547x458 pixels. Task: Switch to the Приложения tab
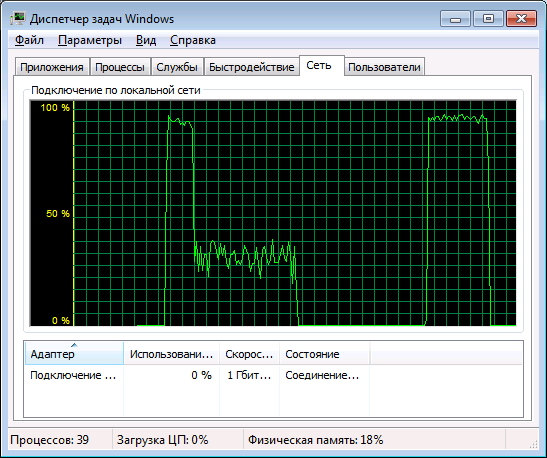pos(52,67)
